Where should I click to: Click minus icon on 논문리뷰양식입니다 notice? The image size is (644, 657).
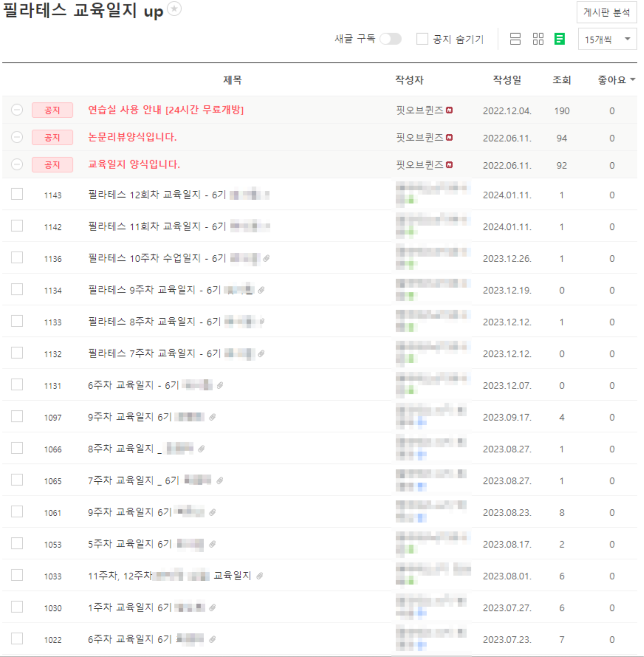17,137
